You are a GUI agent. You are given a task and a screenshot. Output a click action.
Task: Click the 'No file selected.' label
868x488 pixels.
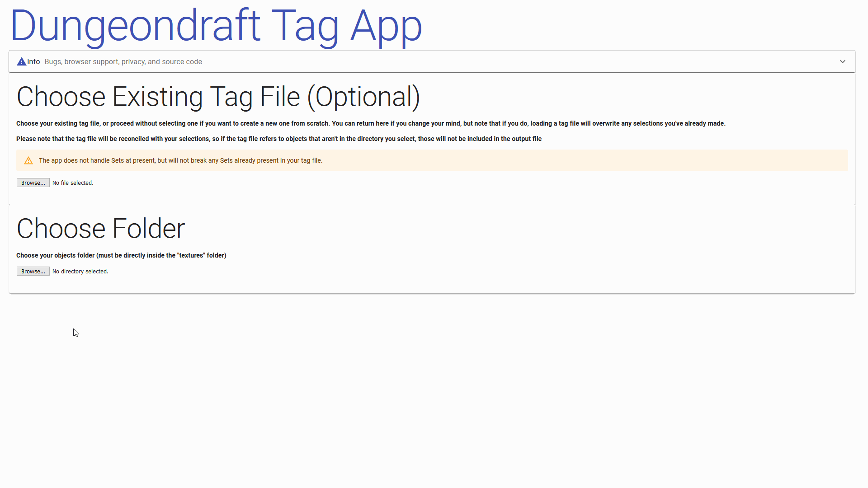pos(73,183)
